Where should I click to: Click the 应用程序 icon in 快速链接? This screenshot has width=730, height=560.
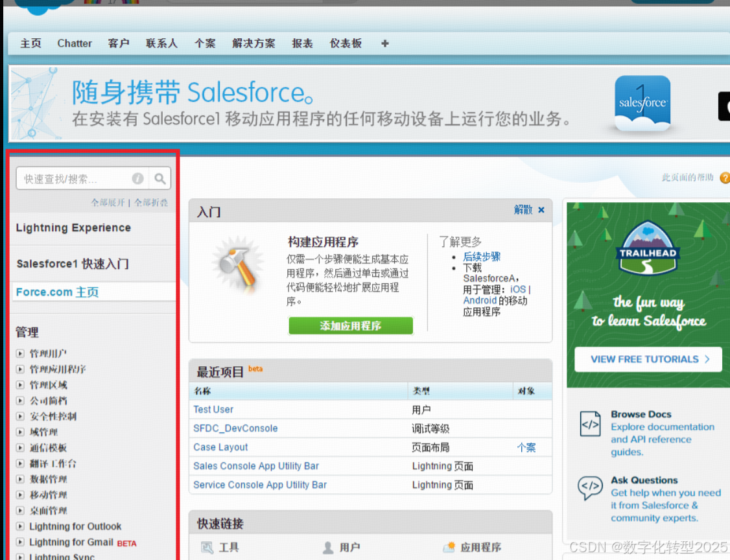click(x=450, y=546)
